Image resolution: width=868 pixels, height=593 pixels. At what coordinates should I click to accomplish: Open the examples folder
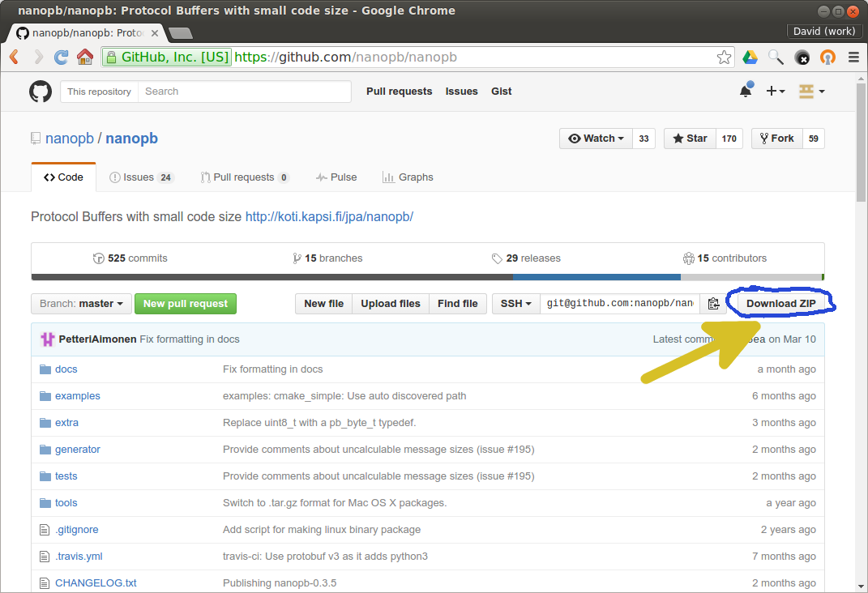(78, 396)
